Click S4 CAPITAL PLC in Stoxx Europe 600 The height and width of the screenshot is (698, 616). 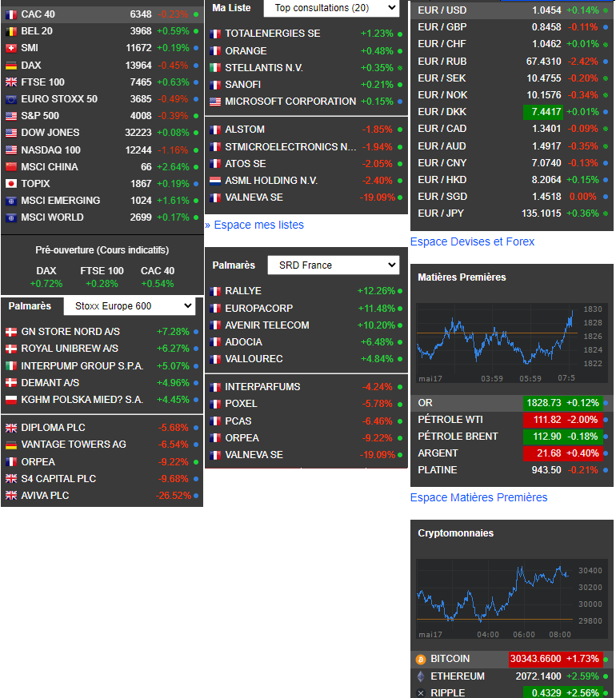(58, 479)
